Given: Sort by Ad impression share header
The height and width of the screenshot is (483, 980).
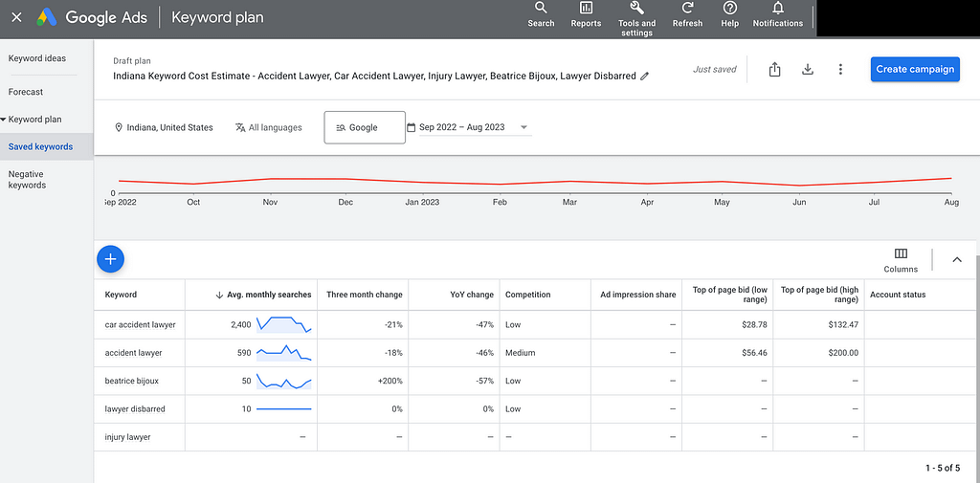Looking at the screenshot, I should [638, 295].
